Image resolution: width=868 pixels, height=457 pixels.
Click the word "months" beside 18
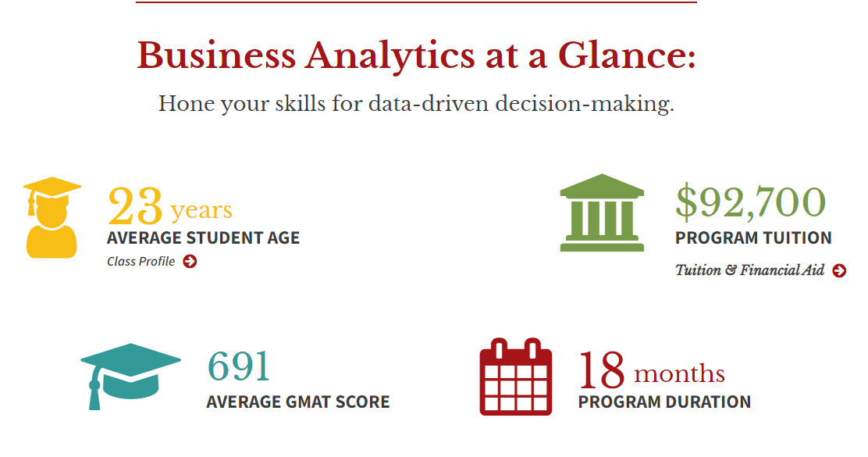coord(679,374)
